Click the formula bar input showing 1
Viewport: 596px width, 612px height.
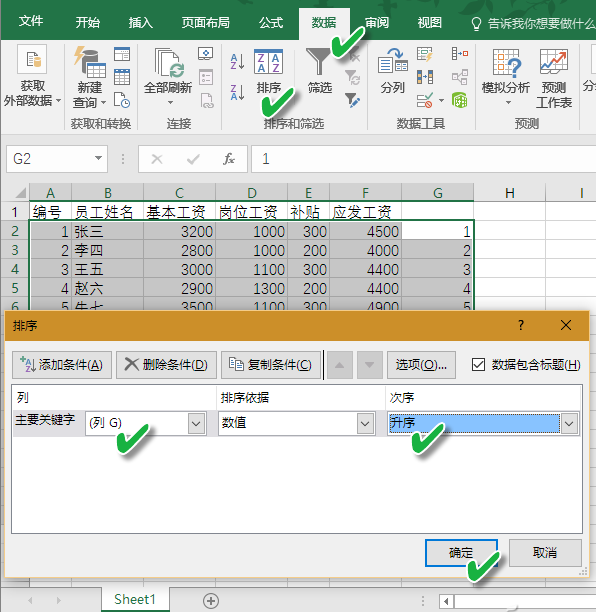(423, 158)
